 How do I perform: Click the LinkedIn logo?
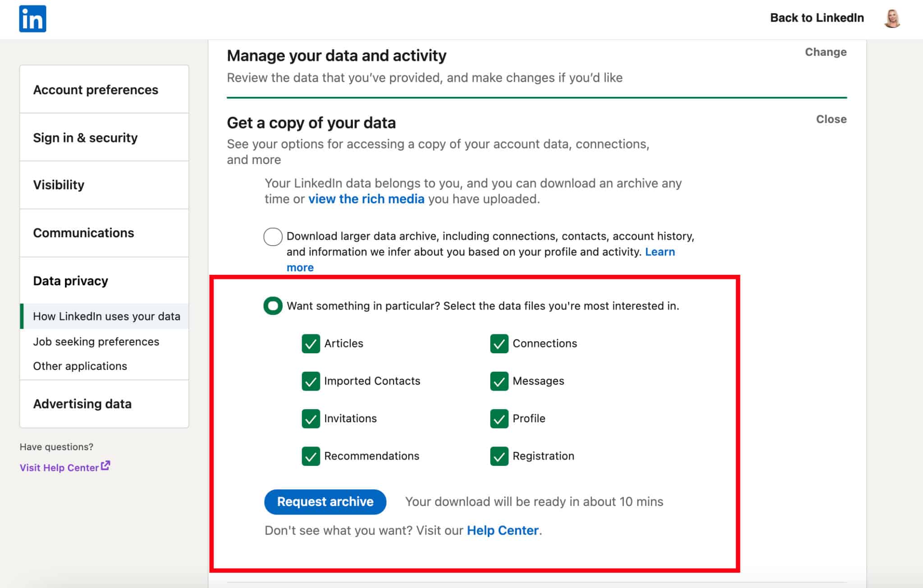tap(32, 18)
